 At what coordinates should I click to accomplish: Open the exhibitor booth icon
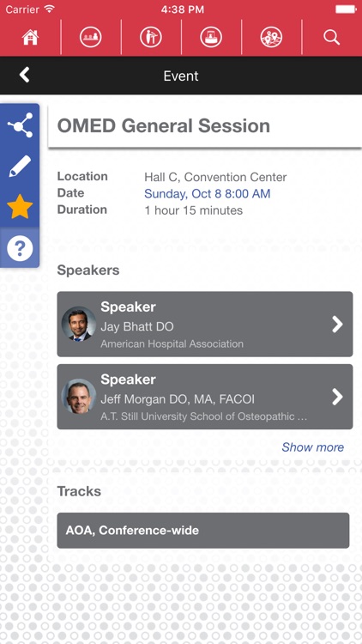tap(211, 38)
